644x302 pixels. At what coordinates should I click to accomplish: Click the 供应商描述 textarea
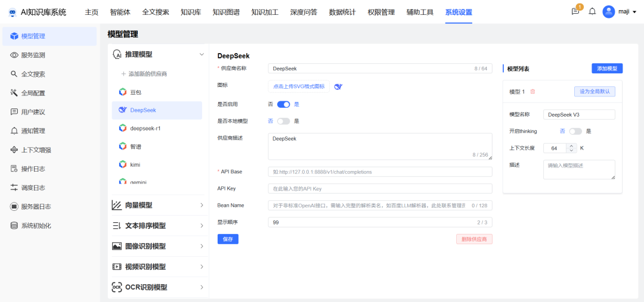click(380, 147)
